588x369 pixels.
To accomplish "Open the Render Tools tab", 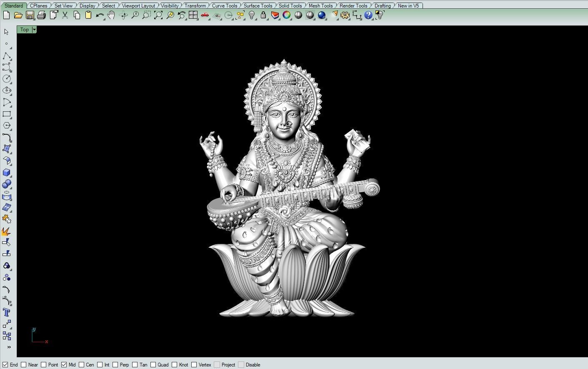I will [353, 6].
